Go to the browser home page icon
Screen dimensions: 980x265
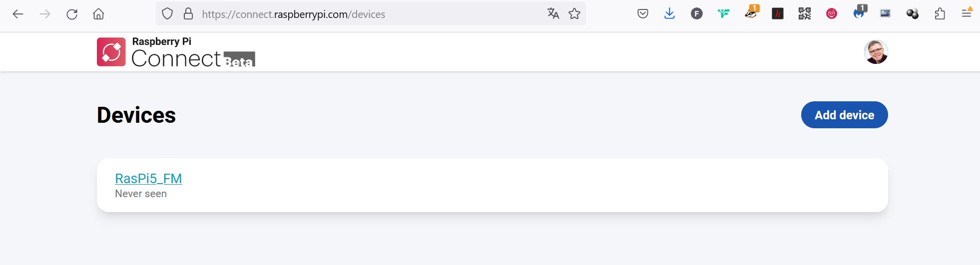tap(98, 14)
